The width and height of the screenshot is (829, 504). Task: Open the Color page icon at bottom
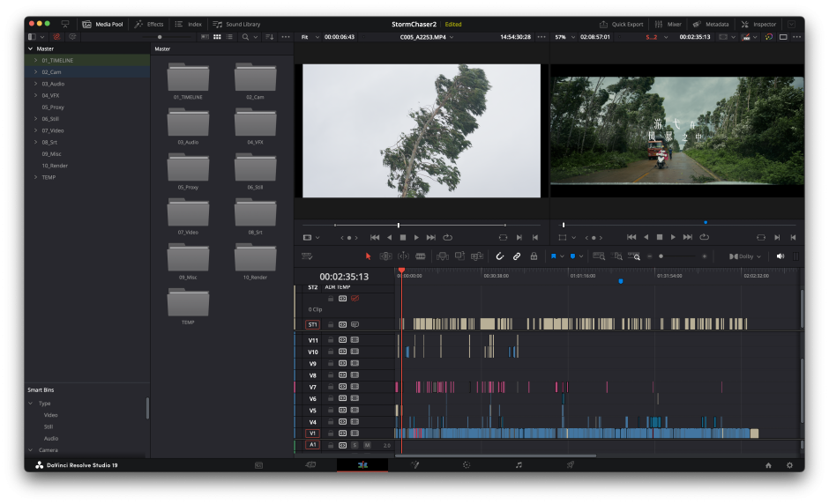467,465
